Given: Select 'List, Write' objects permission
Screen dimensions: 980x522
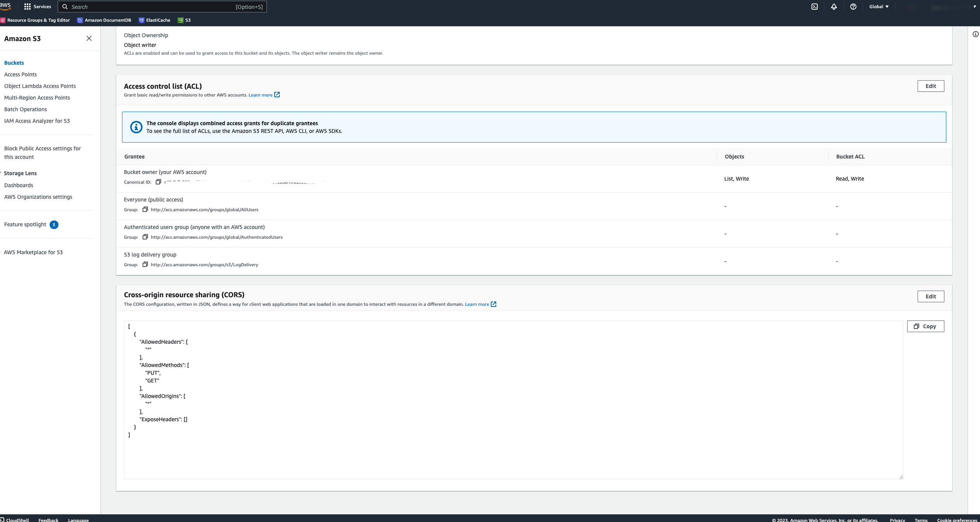Looking at the screenshot, I should [736, 179].
